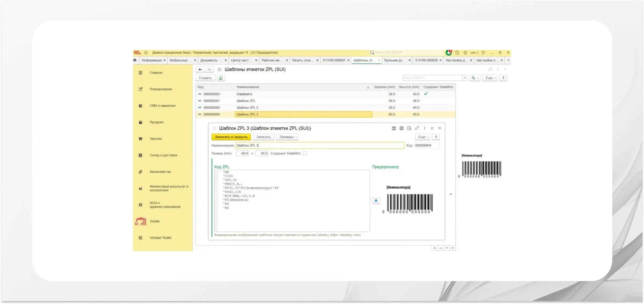Image resolution: width=644 pixels, height=304 pixels.
Task: Close the Шаблоны эт... tab
Action: (379, 60)
